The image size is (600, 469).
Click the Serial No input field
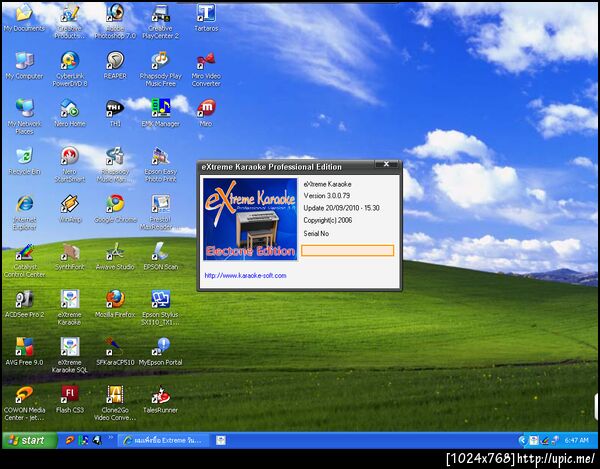(347, 251)
